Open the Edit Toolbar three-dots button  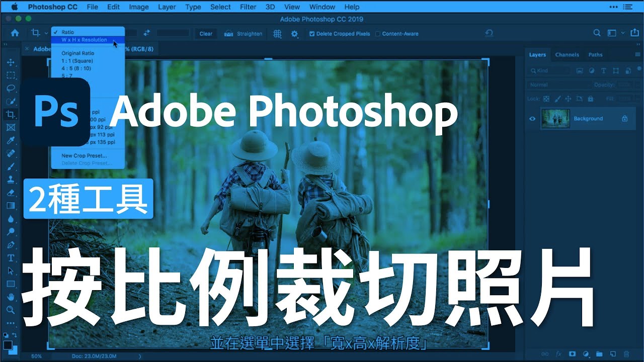click(x=11, y=323)
